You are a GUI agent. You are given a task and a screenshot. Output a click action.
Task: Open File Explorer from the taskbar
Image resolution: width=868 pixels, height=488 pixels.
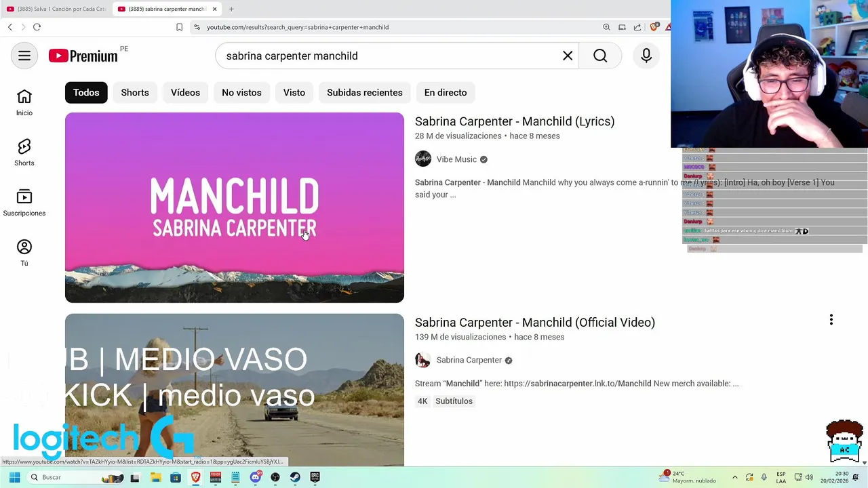point(155,477)
